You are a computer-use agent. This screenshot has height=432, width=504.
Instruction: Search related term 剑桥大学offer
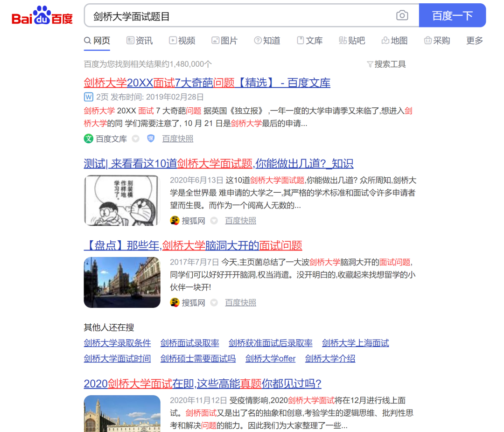(270, 358)
